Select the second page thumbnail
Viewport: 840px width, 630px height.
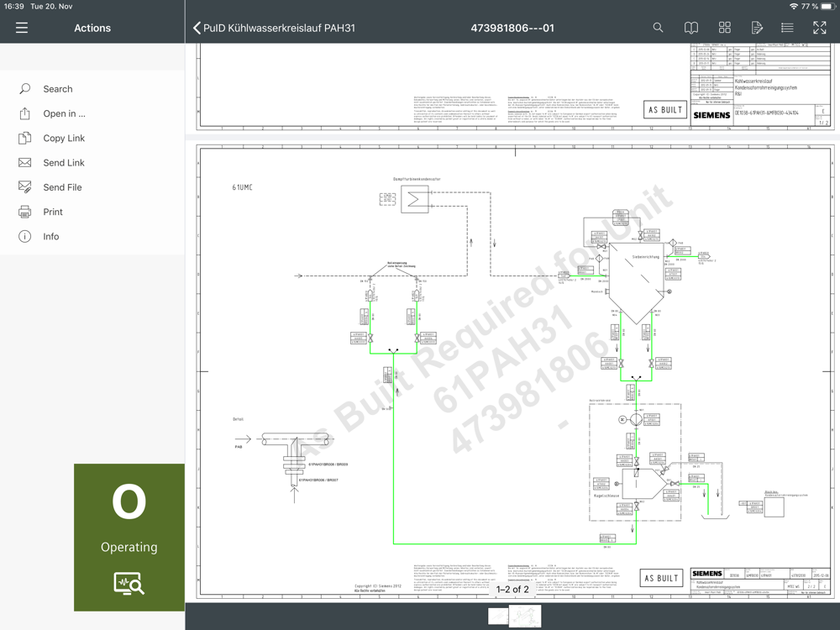coord(524,616)
